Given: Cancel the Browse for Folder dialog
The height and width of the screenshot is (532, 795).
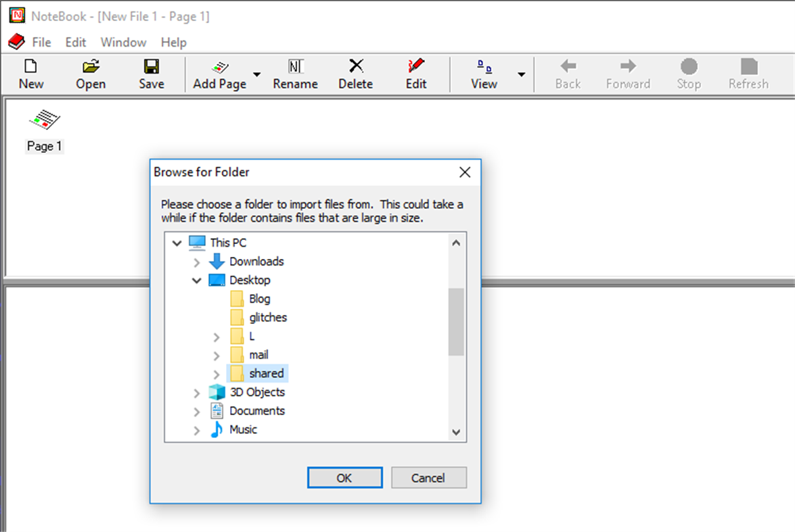Looking at the screenshot, I should point(429,478).
